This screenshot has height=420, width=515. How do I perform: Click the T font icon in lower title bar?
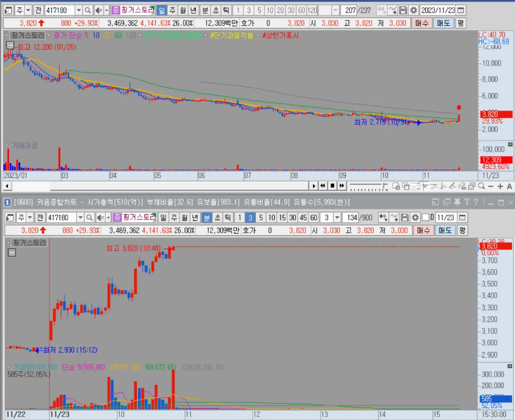467,202
